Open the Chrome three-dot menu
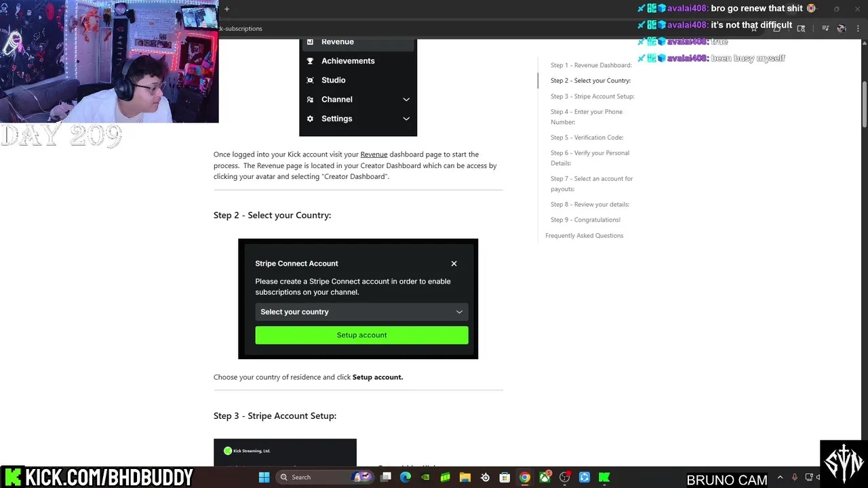Screen dimensions: 868x488 coord(859,28)
